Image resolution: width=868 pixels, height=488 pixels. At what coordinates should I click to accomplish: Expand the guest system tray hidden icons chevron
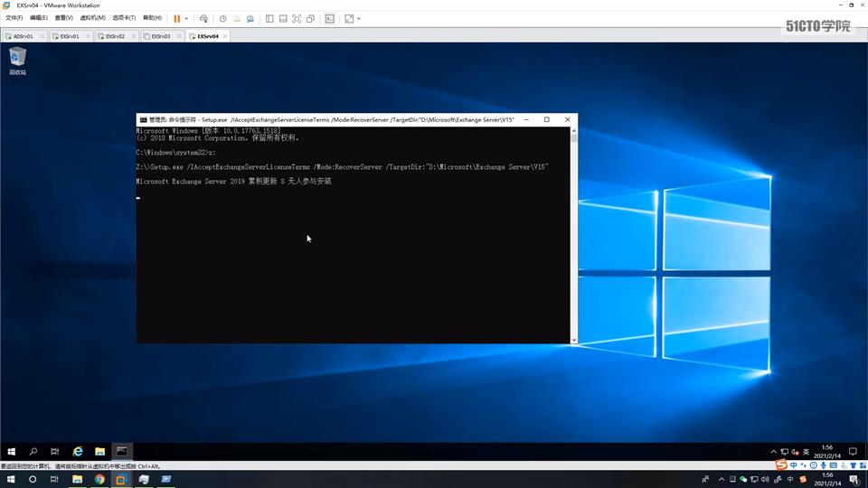[x=773, y=452]
